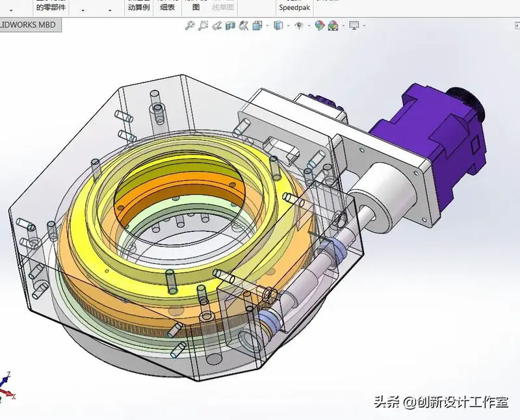Expand the View Orientation dropdown arrow
Screen dimensions: 520x420
267,26
